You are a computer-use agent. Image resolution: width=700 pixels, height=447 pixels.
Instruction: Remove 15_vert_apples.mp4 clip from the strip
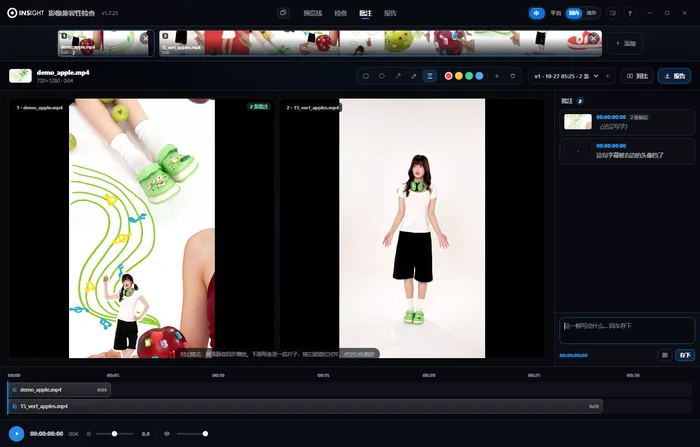point(593,38)
